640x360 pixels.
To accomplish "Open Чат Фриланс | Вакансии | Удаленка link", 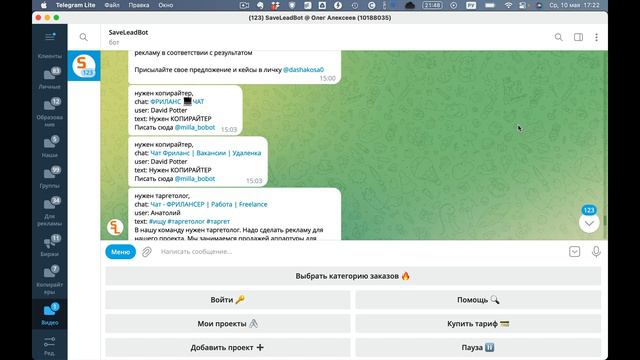I will point(206,153).
